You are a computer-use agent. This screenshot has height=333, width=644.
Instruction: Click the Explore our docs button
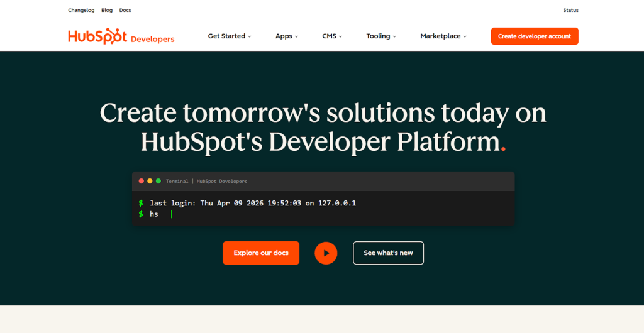[261, 253]
